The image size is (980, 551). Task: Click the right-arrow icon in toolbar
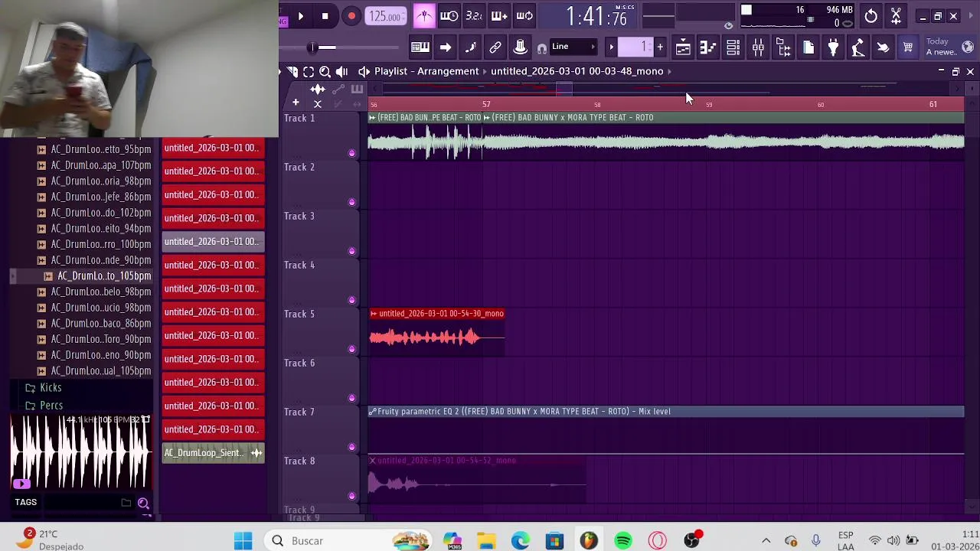click(445, 47)
